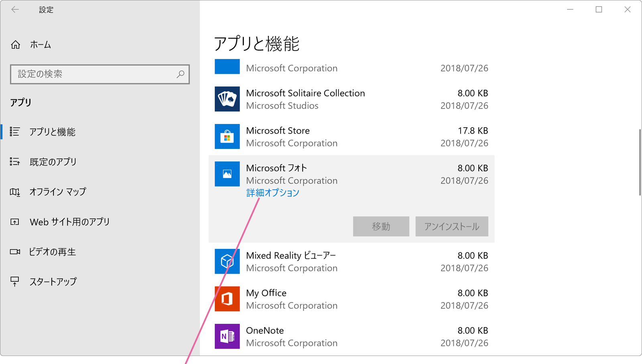This screenshot has height=364, width=642.
Task: Select the Microsoft Solitaire Collection entry name
Action: pos(305,93)
